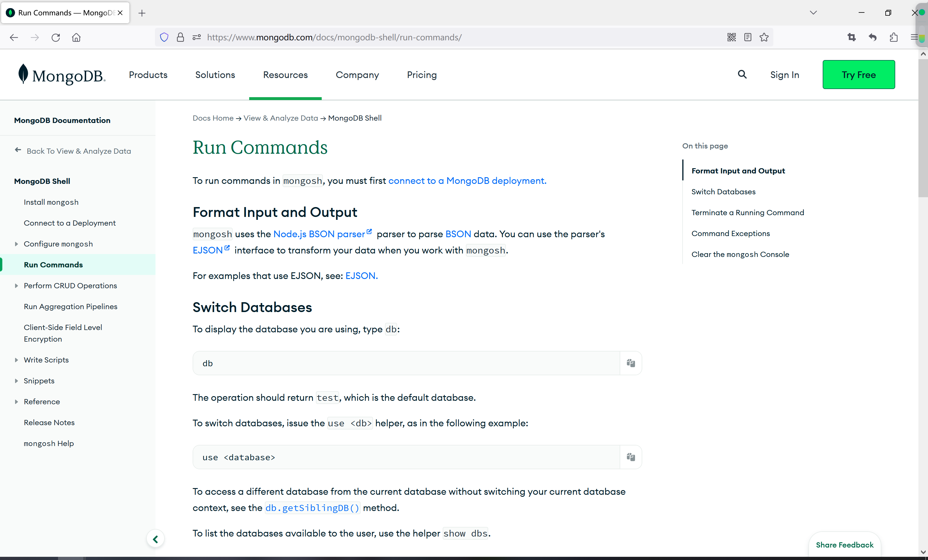Open a new browser tab
Viewport: 928px width, 560px height.
point(142,13)
